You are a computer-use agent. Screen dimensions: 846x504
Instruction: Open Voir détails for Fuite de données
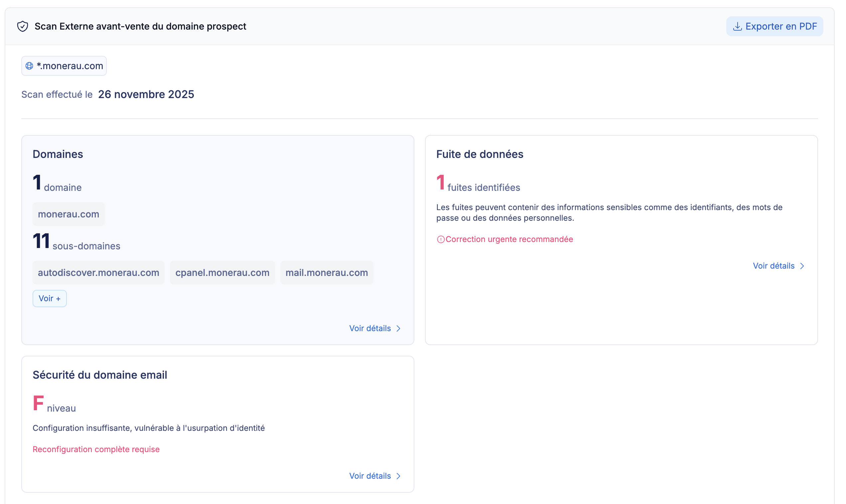click(774, 266)
